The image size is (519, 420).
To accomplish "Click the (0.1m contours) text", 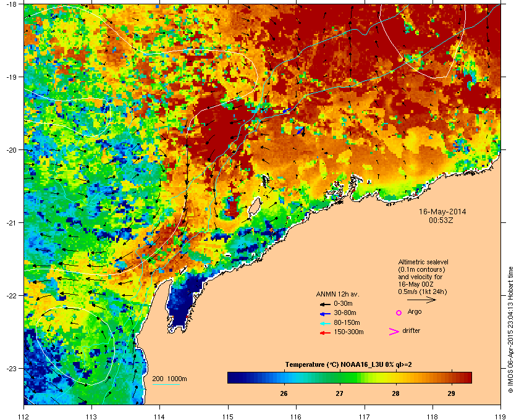I will point(421,269).
